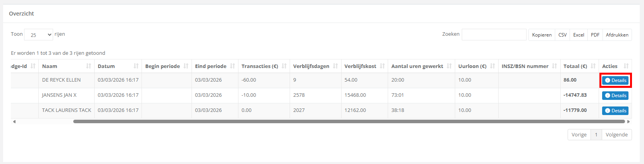The width and height of the screenshot is (644, 164).
Task: Click Kopieren to copy table
Action: [542, 35]
